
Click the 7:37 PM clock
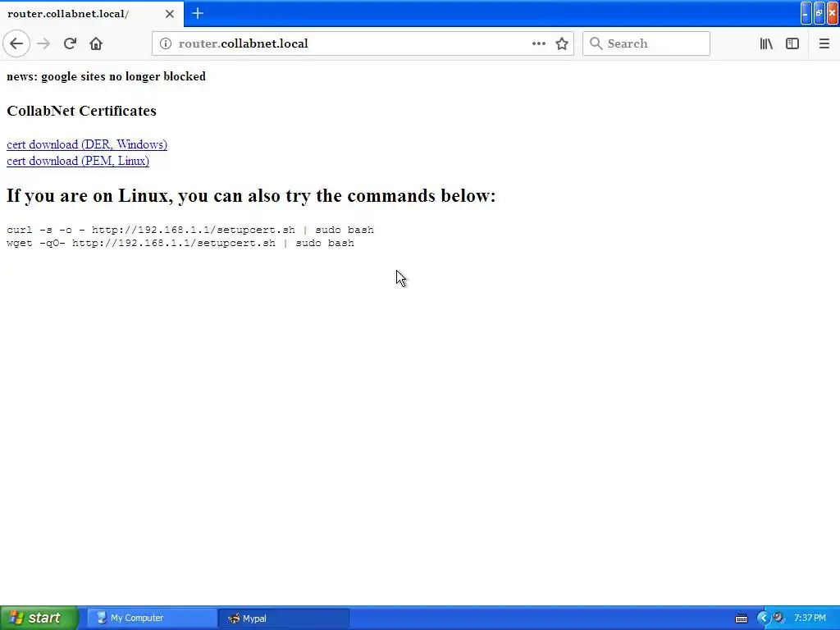point(810,619)
